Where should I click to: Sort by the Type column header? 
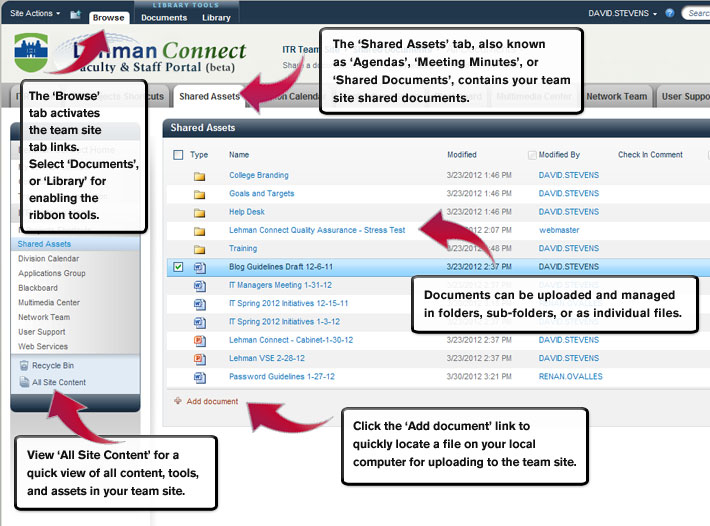(199, 155)
